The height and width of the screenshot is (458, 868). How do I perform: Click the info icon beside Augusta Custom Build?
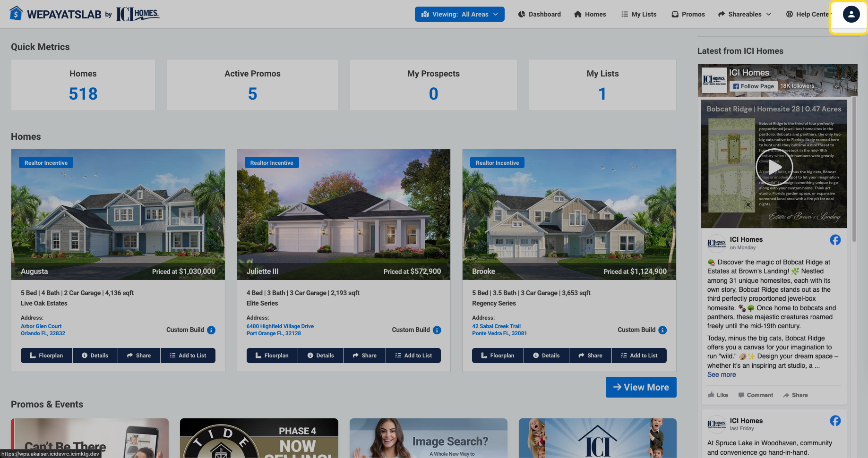click(x=211, y=330)
